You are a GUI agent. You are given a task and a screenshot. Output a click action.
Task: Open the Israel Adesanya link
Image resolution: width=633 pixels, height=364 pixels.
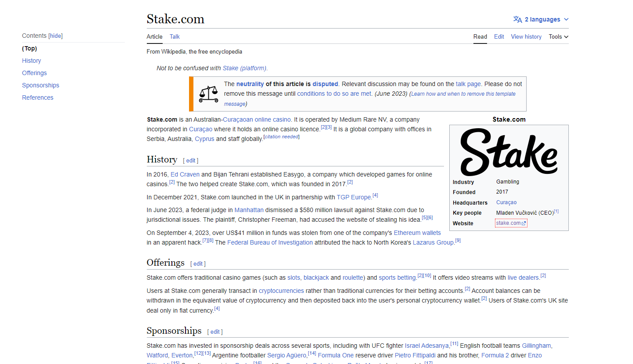[x=427, y=346]
